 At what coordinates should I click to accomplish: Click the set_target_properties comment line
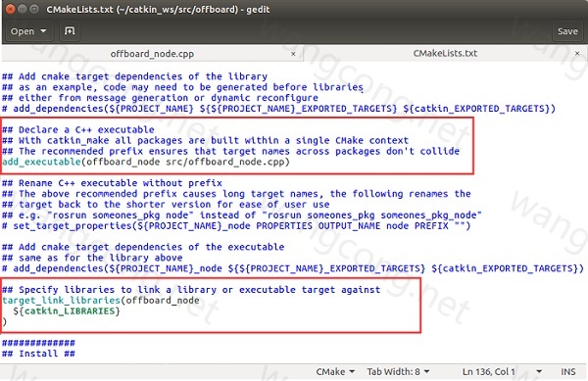tap(236, 226)
